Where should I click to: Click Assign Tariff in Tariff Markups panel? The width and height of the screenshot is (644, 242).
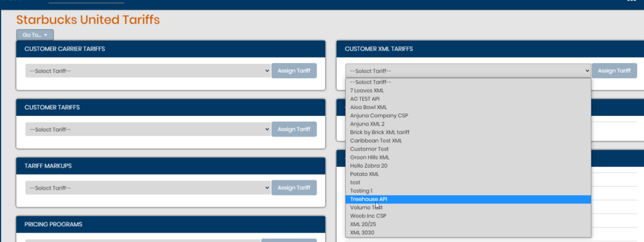[x=294, y=188]
